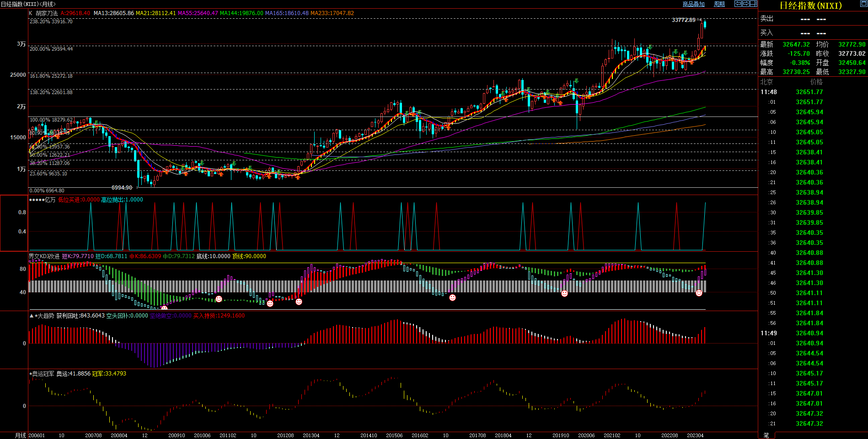Select the 笔 tick tab at bottom
The height and width of the screenshot is (439, 868).
[766, 435]
